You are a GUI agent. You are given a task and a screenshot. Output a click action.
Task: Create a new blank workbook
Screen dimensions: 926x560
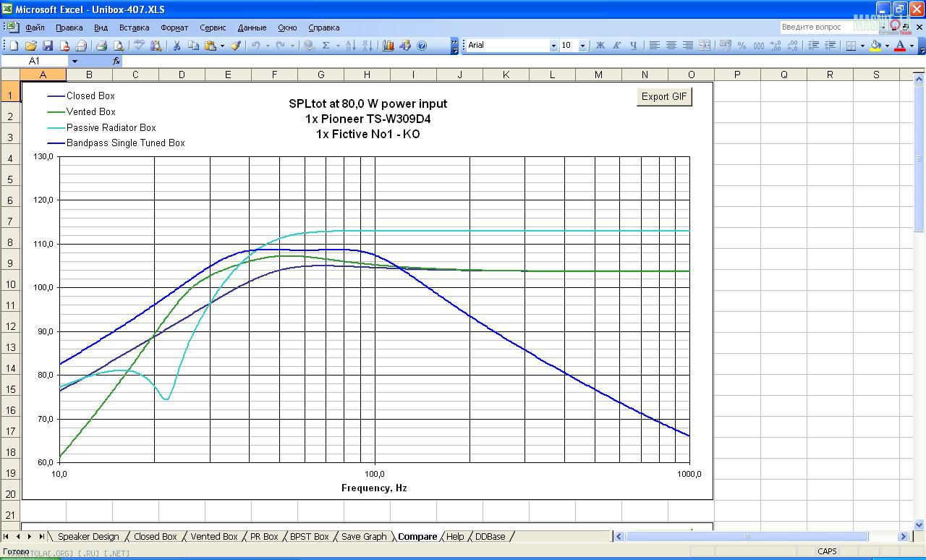coord(14,46)
